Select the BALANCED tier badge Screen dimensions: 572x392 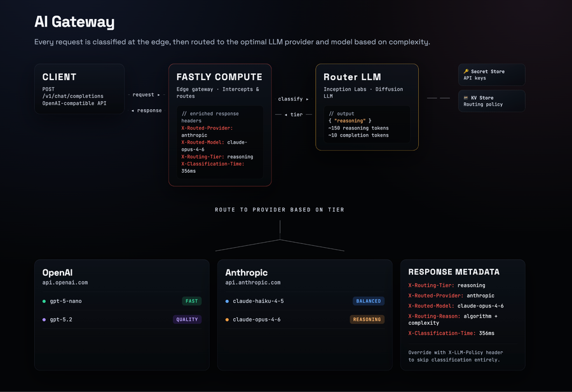tap(369, 301)
